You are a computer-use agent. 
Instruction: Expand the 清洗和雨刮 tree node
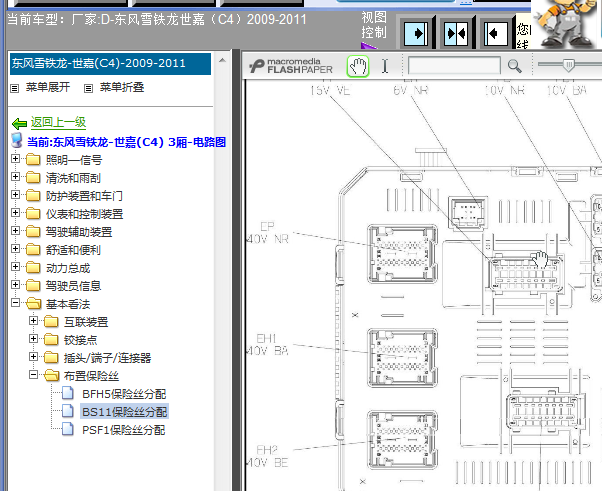pos(15,177)
